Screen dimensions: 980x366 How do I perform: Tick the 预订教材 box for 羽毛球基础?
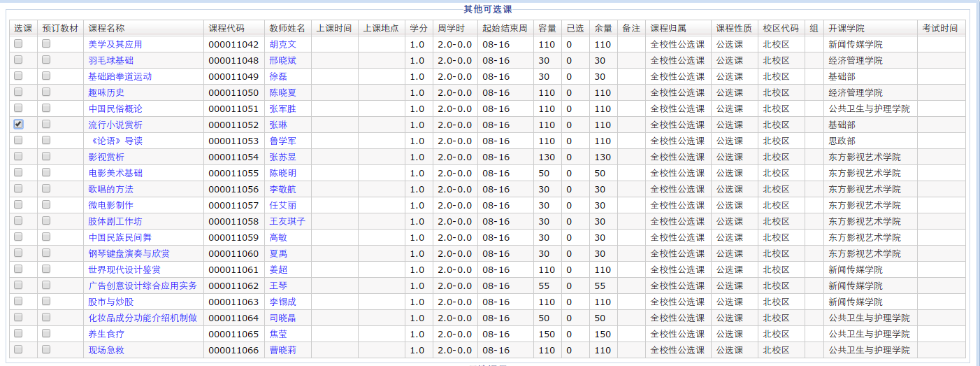46,59
